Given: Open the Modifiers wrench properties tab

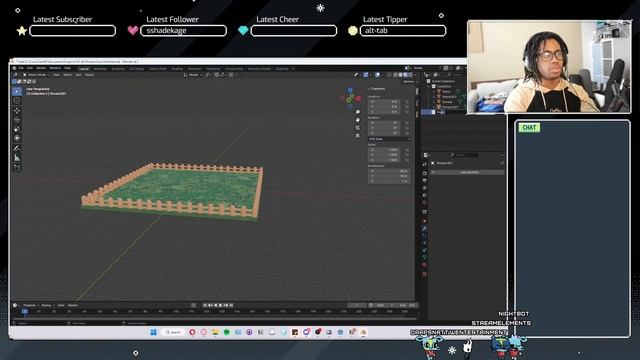Looking at the screenshot, I should (x=424, y=228).
